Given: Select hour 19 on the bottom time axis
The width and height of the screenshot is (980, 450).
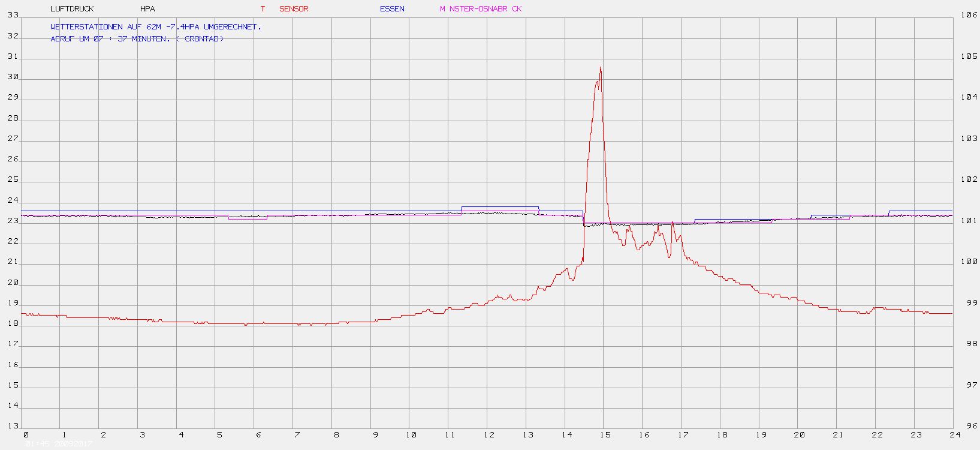Looking at the screenshot, I should [x=761, y=434].
